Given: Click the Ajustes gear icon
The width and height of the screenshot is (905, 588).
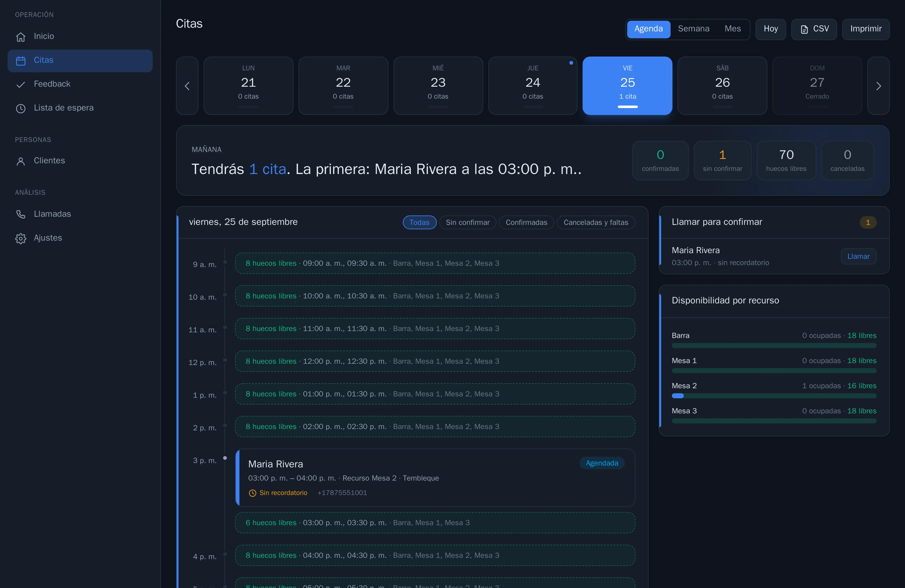Looking at the screenshot, I should tap(20, 238).
